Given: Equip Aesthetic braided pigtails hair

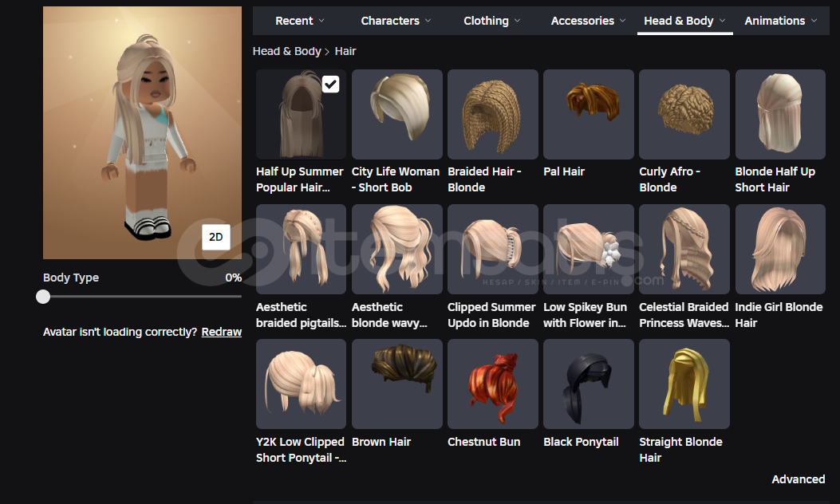Looking at the screenshot, I should [x=301, y=249].
